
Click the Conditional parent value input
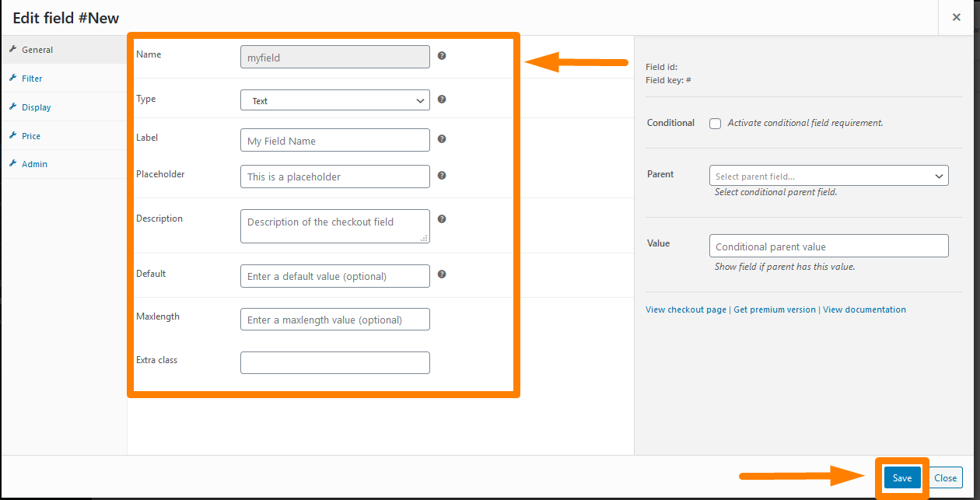point(829,246)
